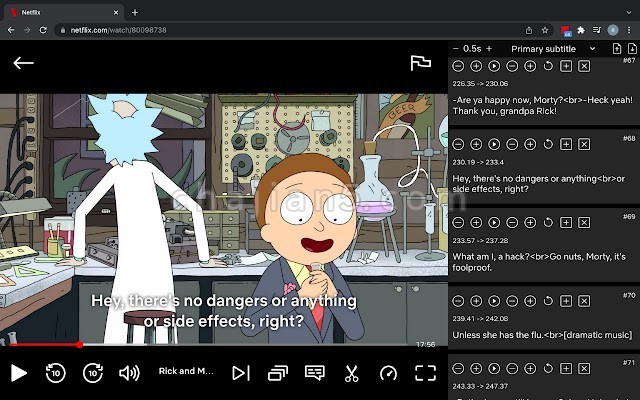Screen dimensions: 640x400
Task: Rewind 10 seconds
Action: [x=56, y=373]
